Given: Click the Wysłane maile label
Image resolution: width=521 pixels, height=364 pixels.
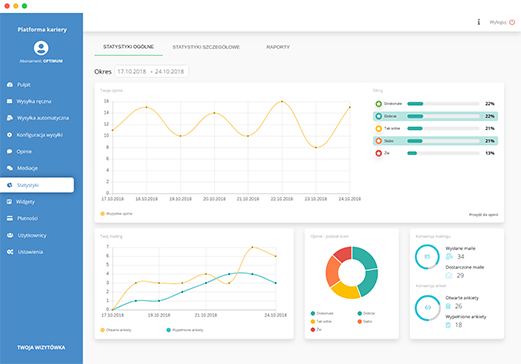Looking at the screenshot, I should coord(460,248).
